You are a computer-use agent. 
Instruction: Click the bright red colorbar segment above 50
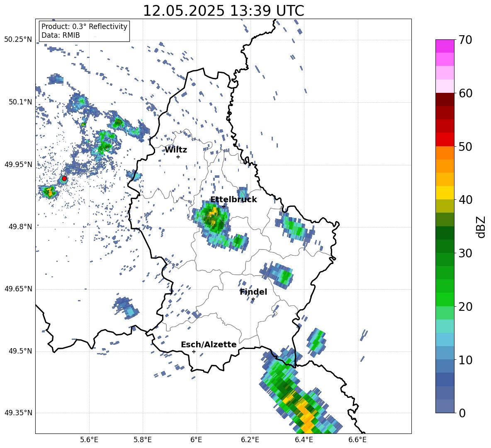click(445, 140)
